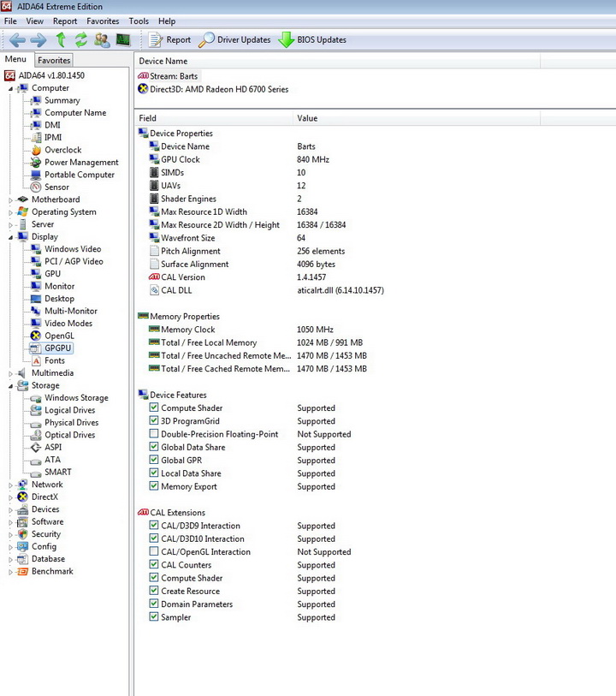Viewport: 616px width, 696px height.
Task: Click the Stream: Barts ATI device icon
Action: [x=143, y=76]
